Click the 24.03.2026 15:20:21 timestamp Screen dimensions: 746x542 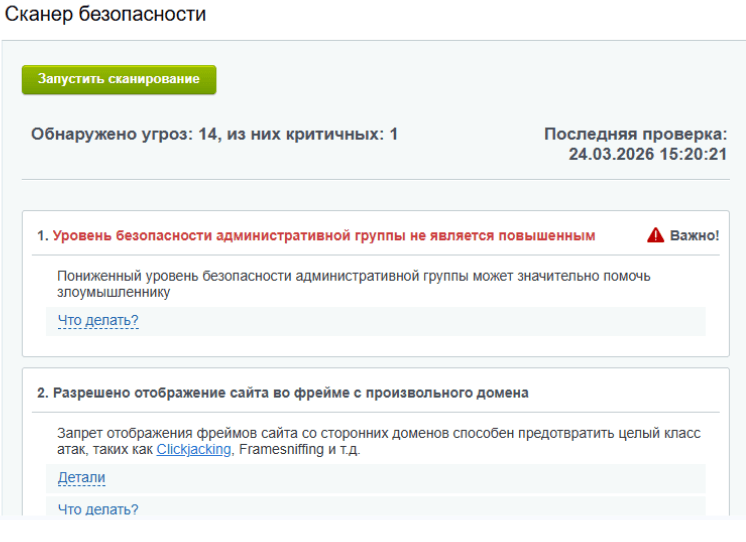[648, 154]
